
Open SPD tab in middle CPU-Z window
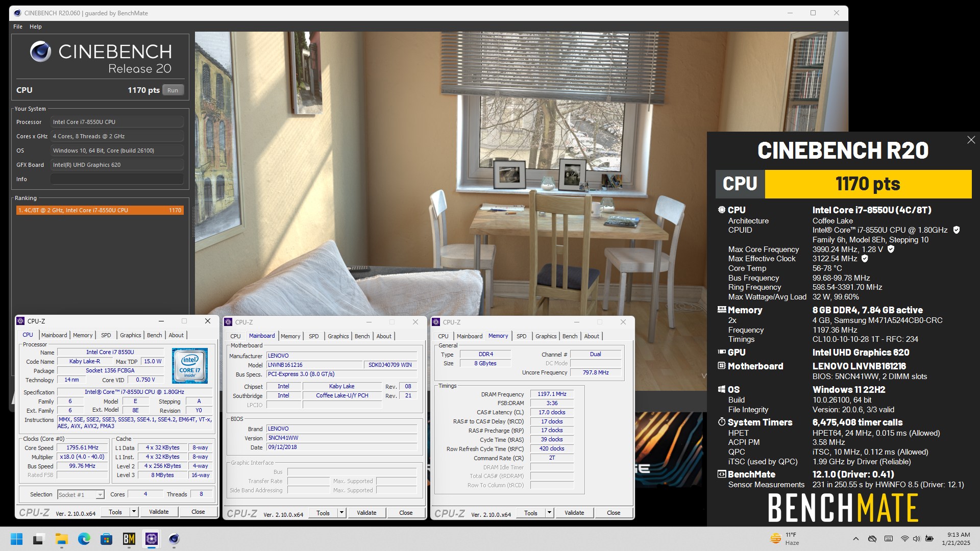313,336
